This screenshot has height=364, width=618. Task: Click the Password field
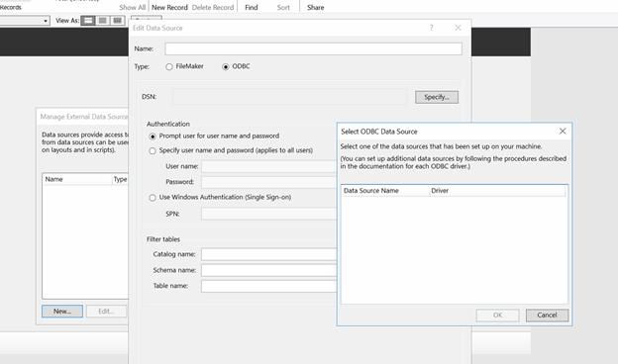click(x=269, y=182)
